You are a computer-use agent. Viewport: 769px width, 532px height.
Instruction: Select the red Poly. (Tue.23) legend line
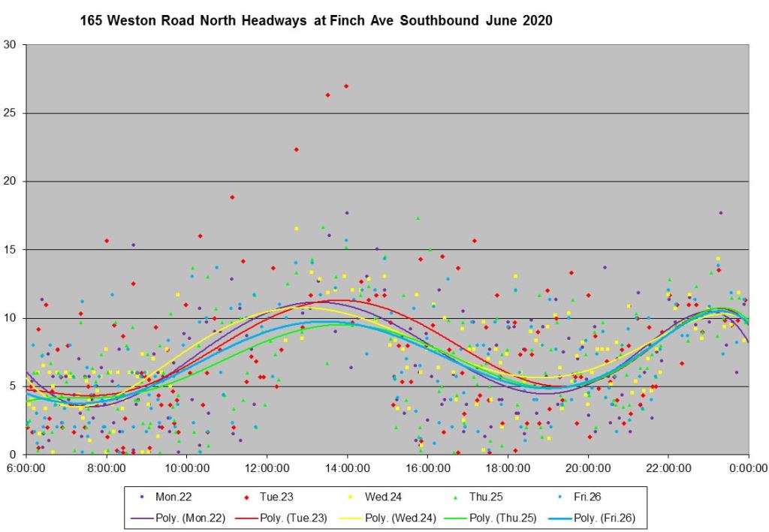pyautogui.click(x=245, y=518)
